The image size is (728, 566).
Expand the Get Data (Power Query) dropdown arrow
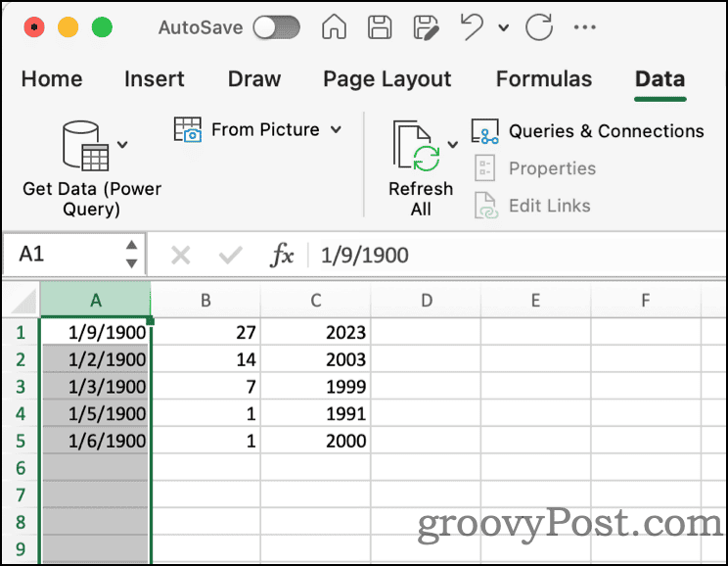coord(122,145)
